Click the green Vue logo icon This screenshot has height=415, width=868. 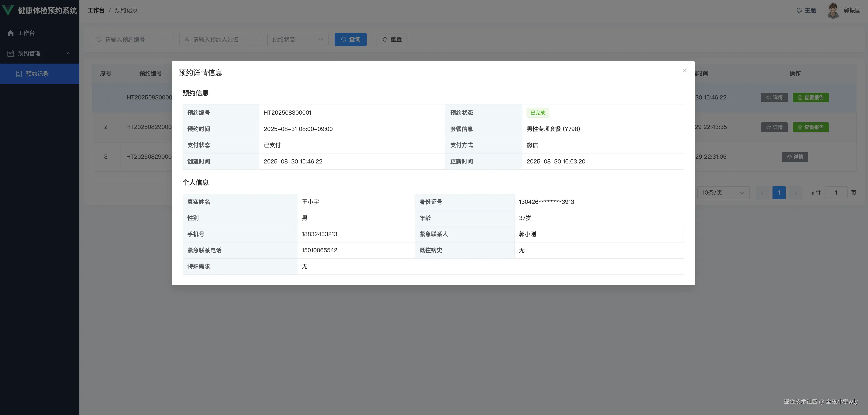[8, 10]
